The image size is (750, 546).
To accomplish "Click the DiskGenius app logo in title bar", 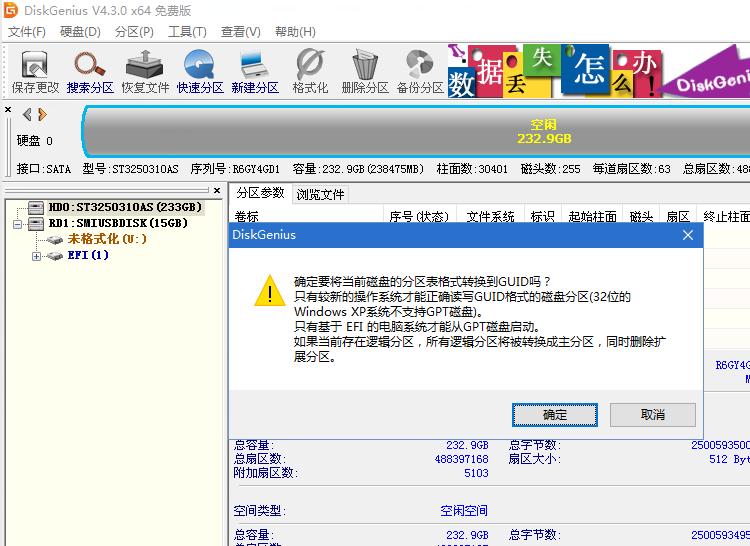I will coord(11,10).
